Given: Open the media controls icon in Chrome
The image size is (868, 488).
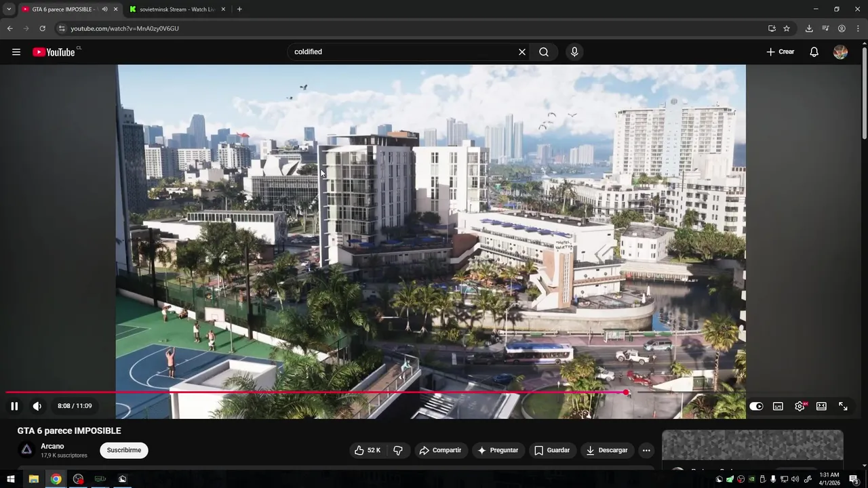Looking at the screenshot, I should click(x=825, y=28).
